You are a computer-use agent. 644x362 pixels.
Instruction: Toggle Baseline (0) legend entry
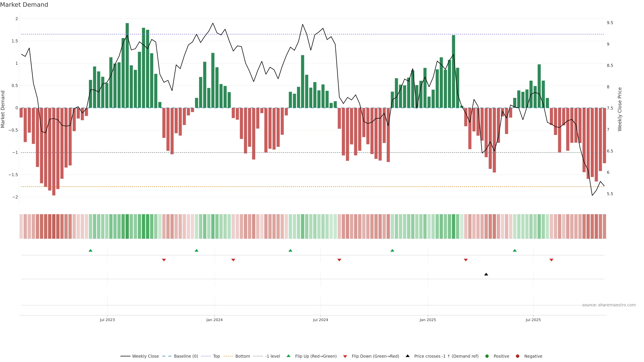click(186, 356)
